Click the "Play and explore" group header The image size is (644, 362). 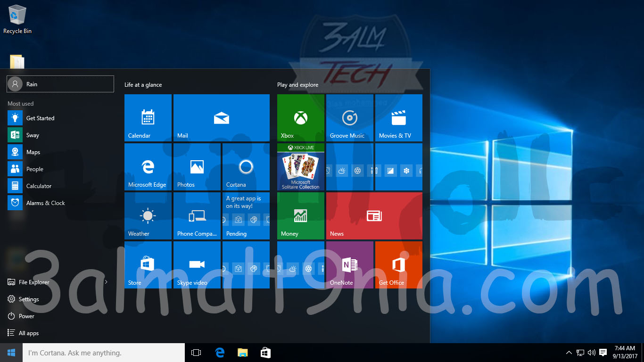[297, 85]
